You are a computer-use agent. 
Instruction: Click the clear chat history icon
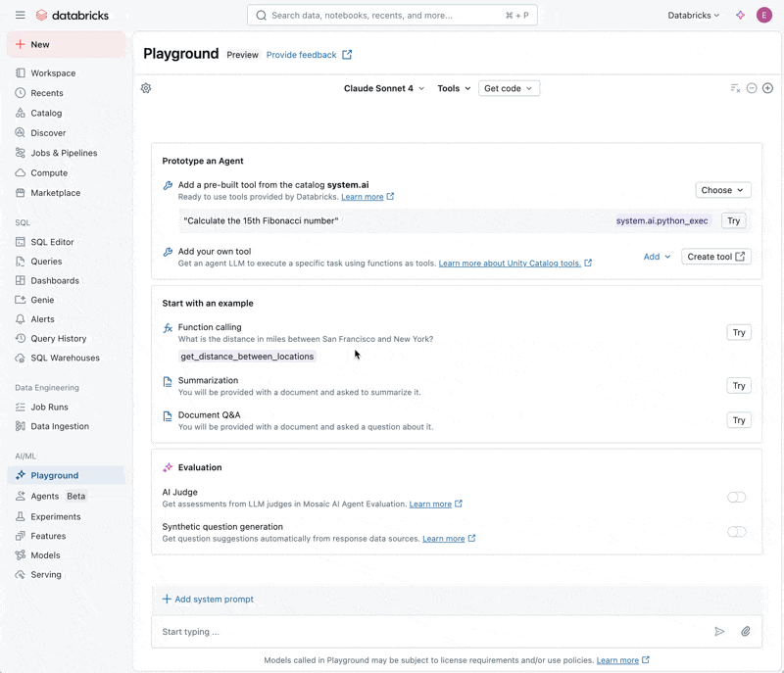[x=735, y=88]
